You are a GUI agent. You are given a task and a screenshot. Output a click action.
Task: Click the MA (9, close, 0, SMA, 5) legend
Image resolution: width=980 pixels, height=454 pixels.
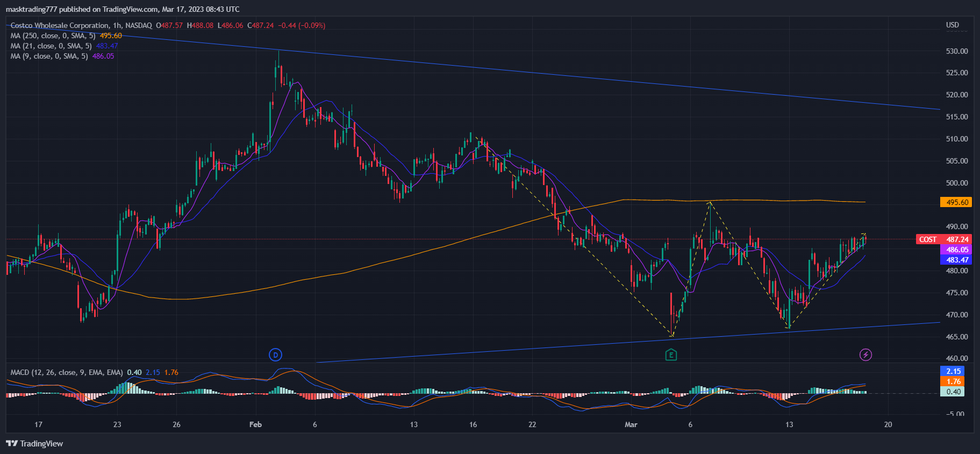[62, 56]
